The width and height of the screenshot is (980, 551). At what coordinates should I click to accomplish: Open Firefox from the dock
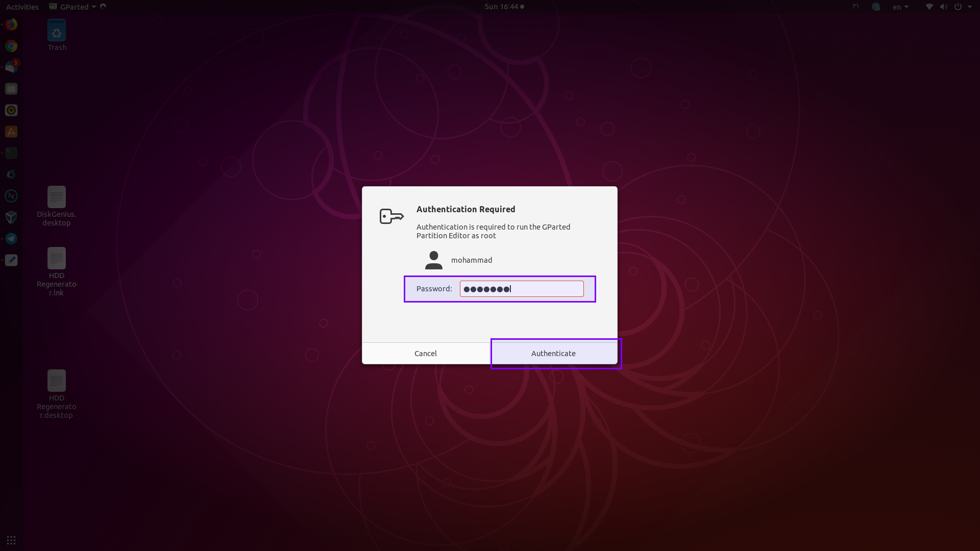pyautogui.click(x=11, y=24)
